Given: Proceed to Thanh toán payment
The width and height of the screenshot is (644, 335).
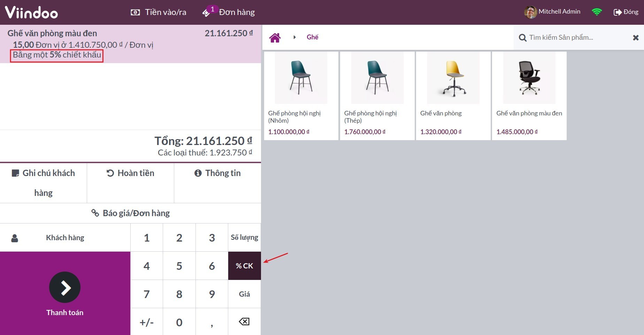Looking at the screenshot, I should click(65, 294).
